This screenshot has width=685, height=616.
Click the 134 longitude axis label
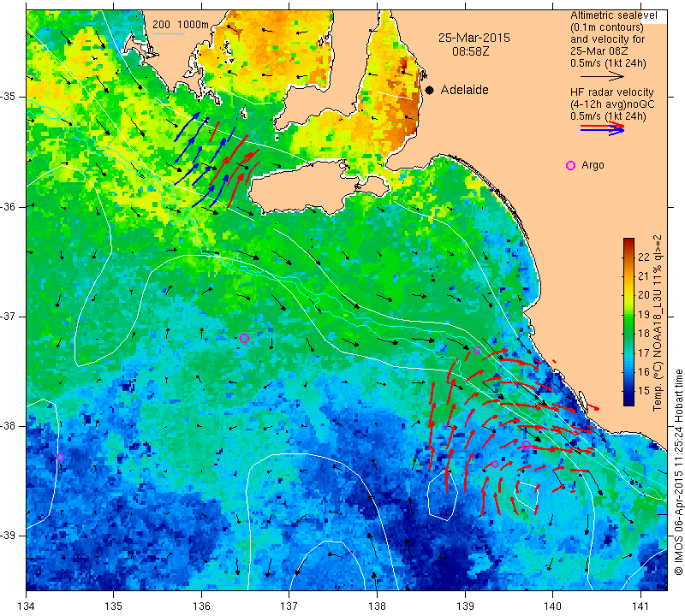[27, 607]
